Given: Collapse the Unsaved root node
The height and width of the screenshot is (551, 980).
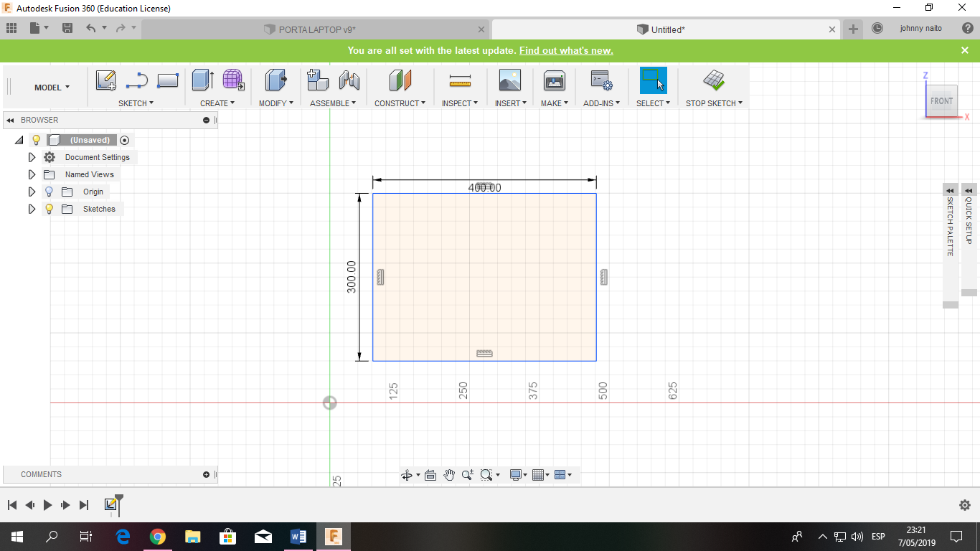Looking at the screenshot, I should coord(19,140).
